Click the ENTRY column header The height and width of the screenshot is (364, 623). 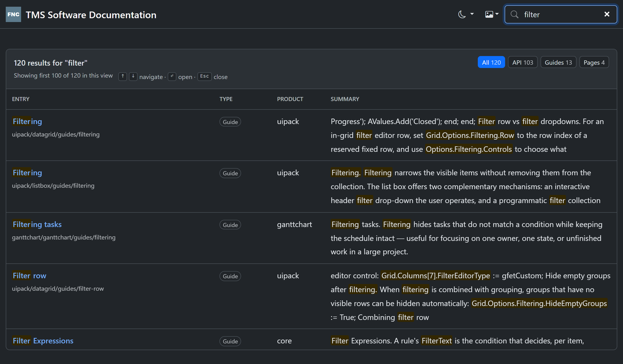point(21,99)
